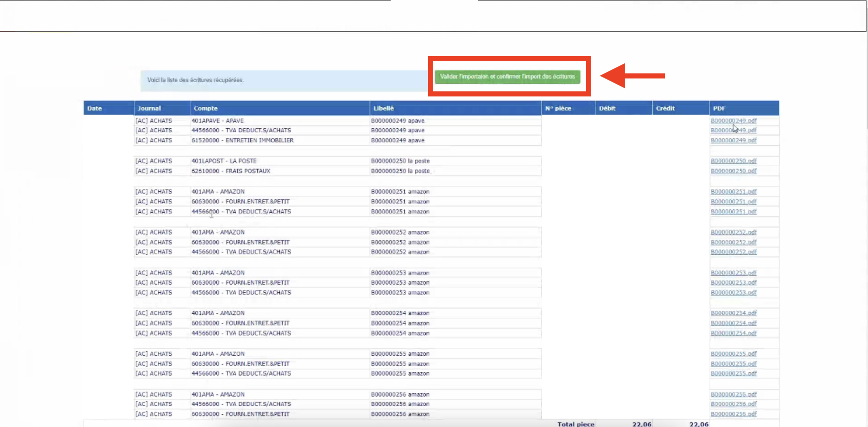Open B000000254.pdf link in its 44566000 row
868x427 pixels.
733,333
